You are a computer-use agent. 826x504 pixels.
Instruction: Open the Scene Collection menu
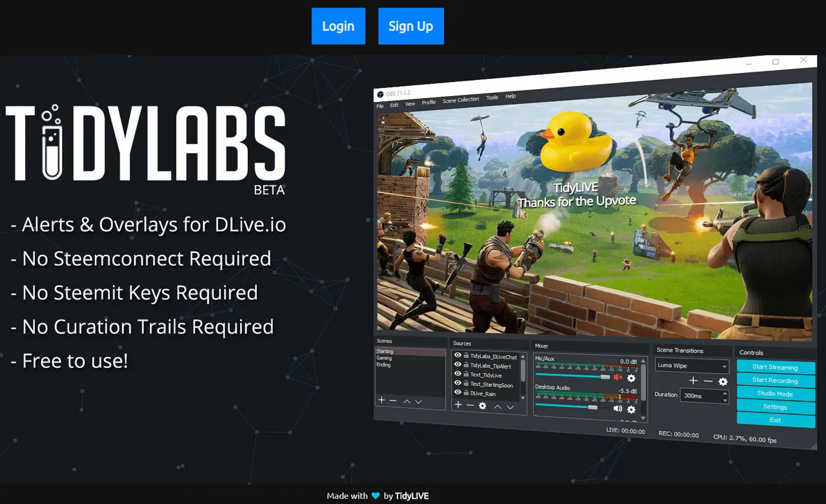(x=461, y=100)
